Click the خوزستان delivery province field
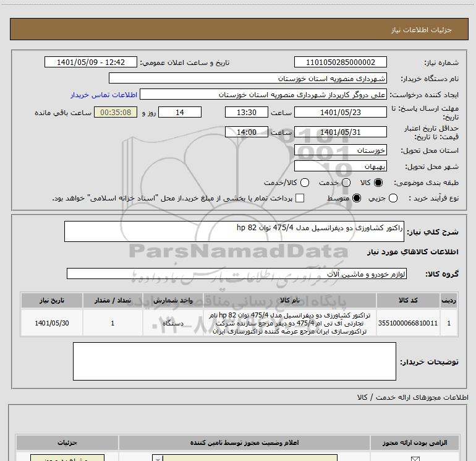The image size is (476, 461). click(x=340, y=150)
